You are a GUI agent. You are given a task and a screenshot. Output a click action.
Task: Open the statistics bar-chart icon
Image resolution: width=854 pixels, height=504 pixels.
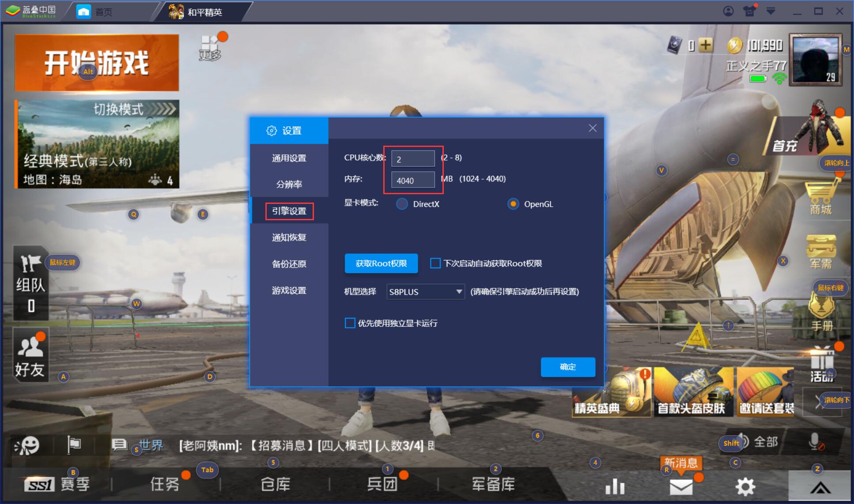coord(615,487)
